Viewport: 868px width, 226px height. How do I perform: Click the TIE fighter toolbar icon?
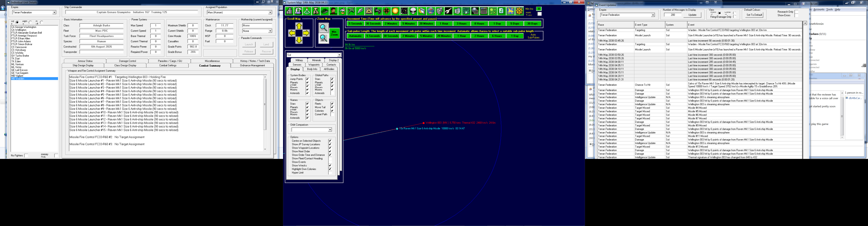378,11
